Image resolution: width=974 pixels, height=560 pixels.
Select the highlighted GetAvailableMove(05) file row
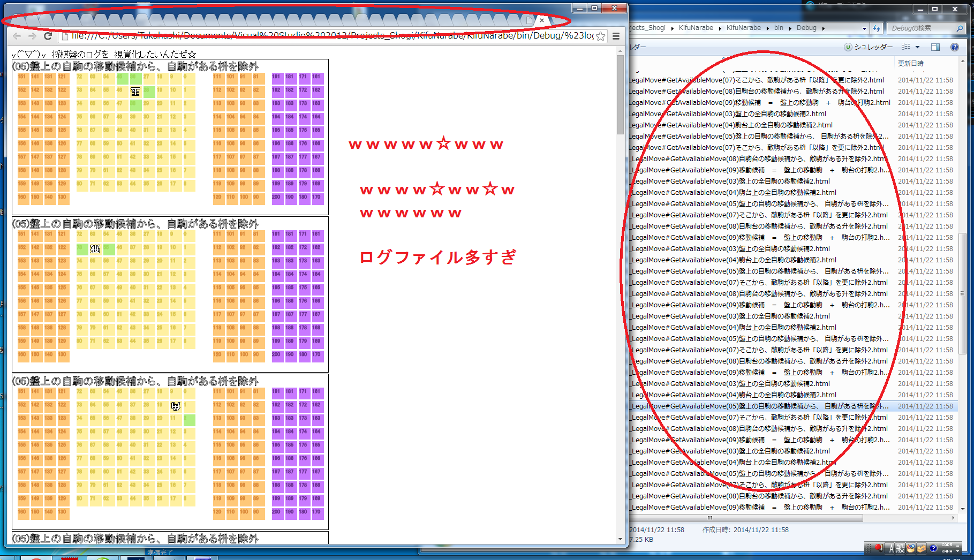click(794, 406)
